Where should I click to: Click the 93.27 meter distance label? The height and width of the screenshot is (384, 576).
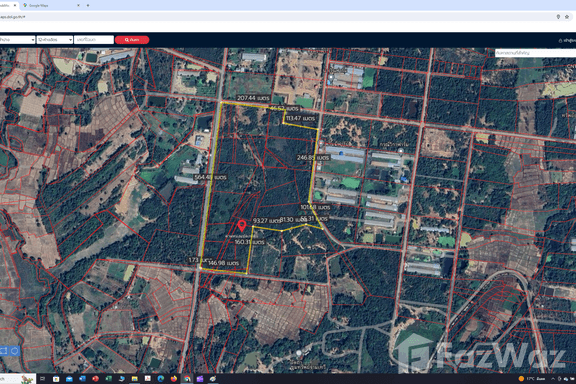(266, 220)
